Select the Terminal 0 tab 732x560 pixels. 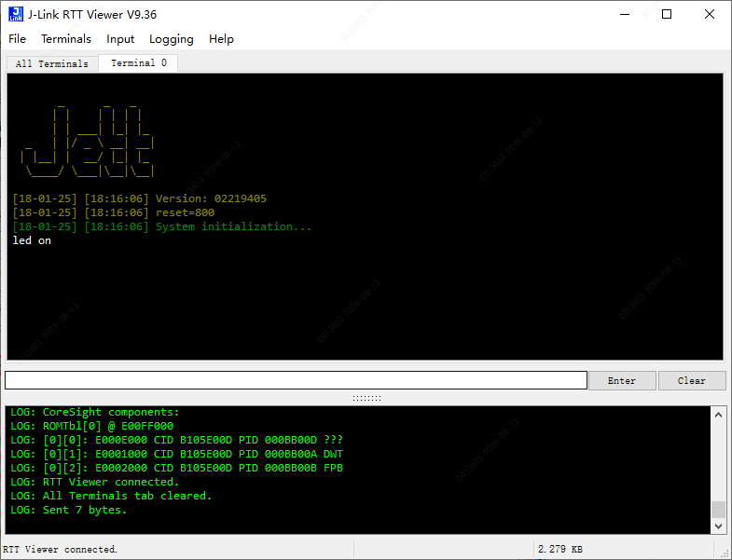coord(138,62)
